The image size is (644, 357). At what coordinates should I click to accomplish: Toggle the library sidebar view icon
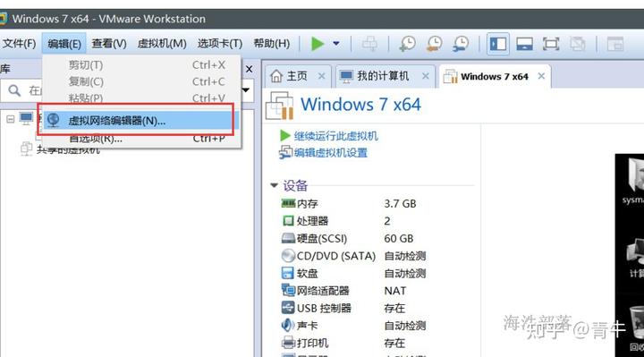pyautogui.click(x=498, y=44)
